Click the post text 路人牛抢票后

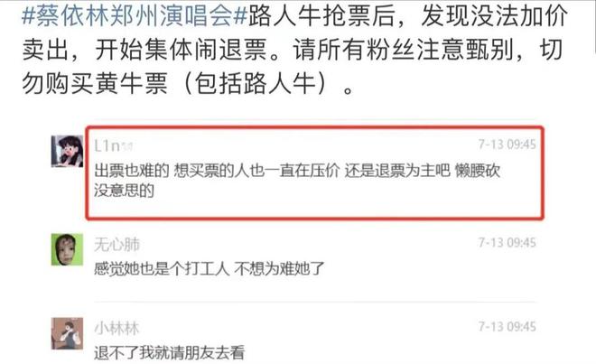[x=321, y=15]
